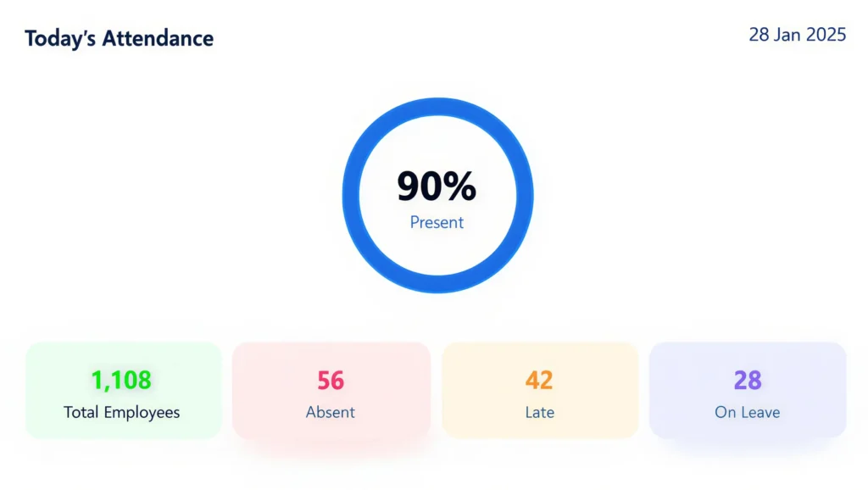Click the year 2025 in the date

click(x=826, y=35)
